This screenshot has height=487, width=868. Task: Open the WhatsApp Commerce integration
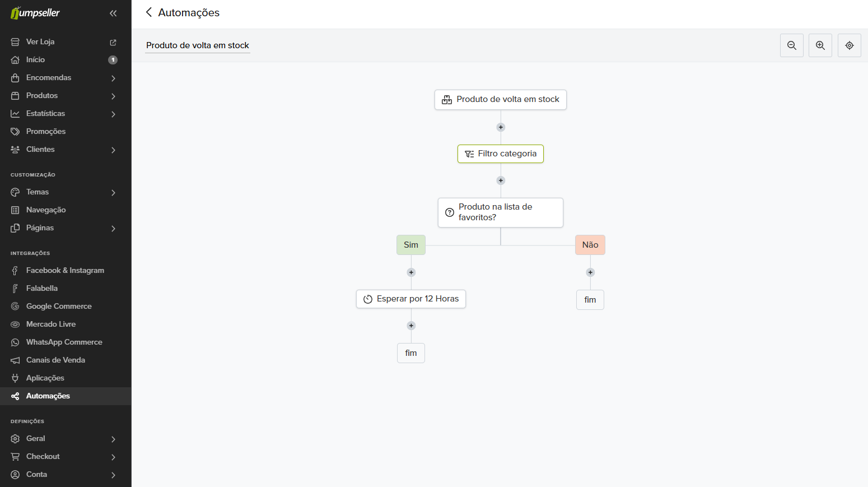(x=64, y=342)
